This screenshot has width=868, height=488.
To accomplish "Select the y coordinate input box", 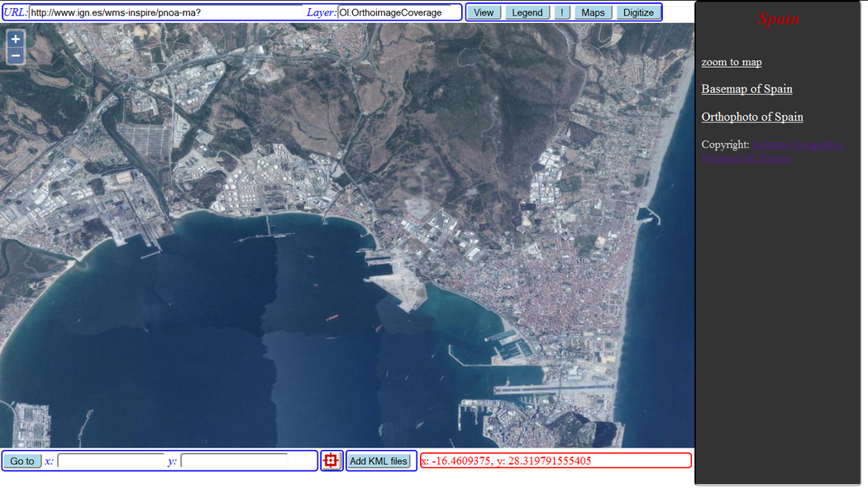I will pos(234,461).
